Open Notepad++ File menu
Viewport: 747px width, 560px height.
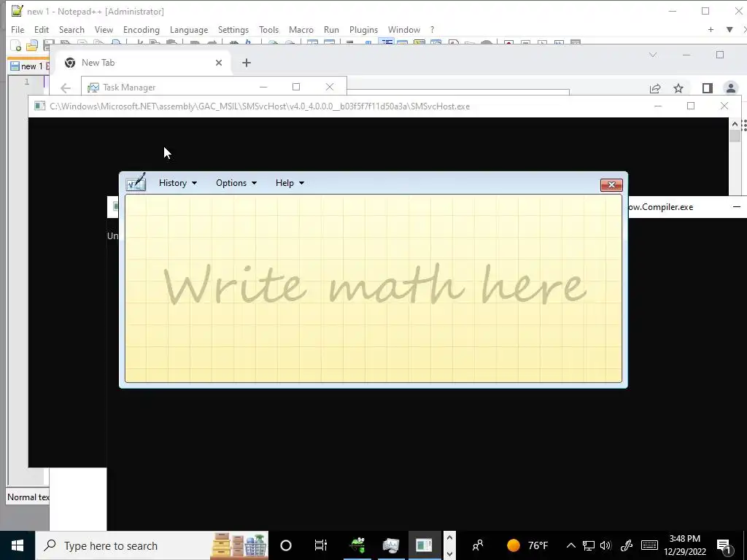(18, 29)
